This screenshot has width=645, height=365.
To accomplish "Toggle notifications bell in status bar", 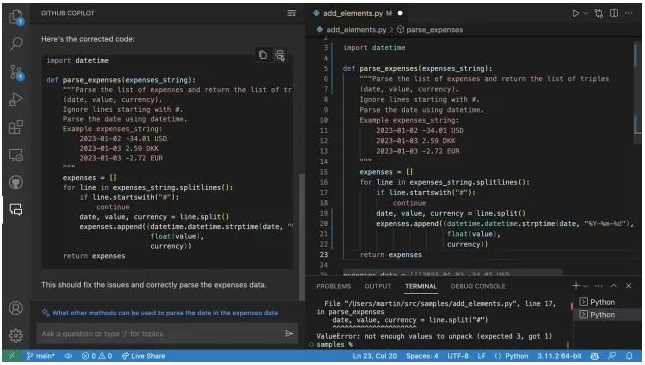I will pos(629,356).
